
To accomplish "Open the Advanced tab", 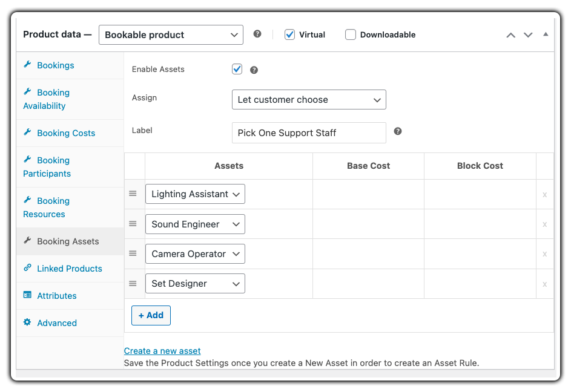I will (70, 323).
